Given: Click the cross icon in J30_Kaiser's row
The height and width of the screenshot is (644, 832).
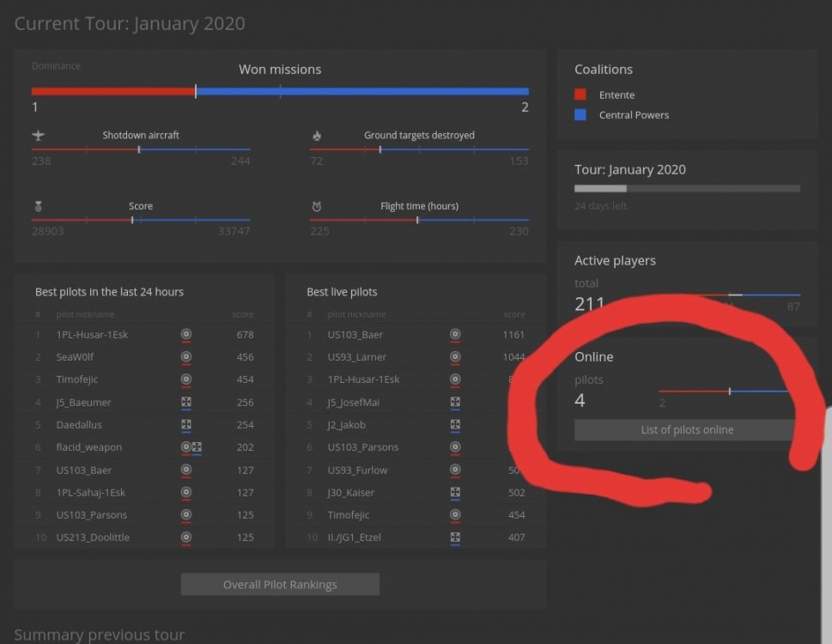Looking at the screenshot, I should pos(455,493).
